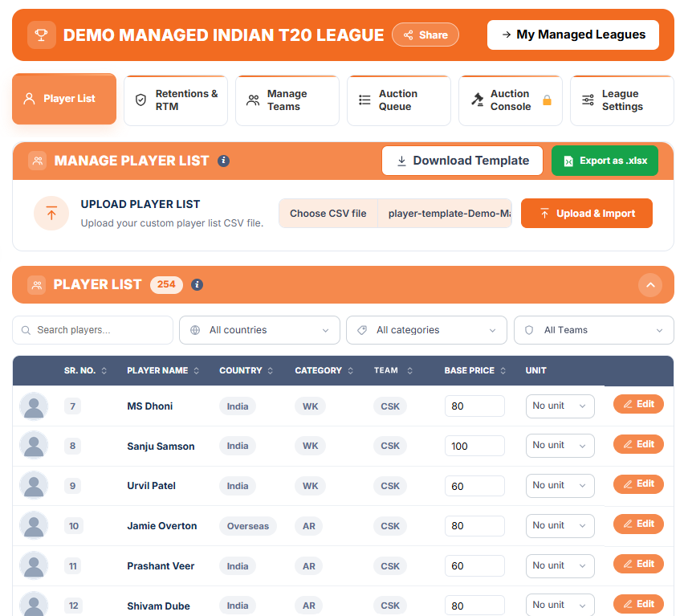684x616 pixels.
Task: Click Jamie Overton's avatar icon
Action: pos(34,526)
